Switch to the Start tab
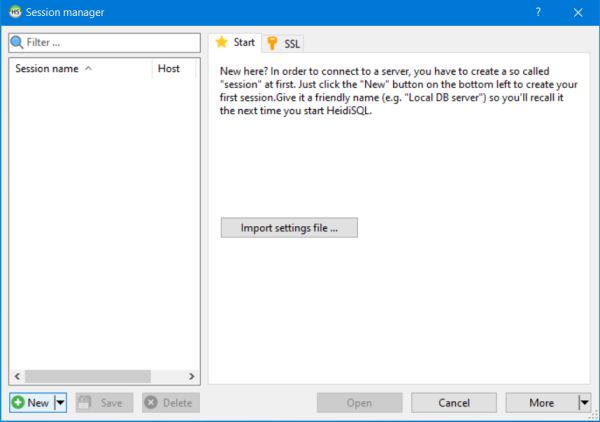Viewport: 600px width, 422px height. coord(235,42)
